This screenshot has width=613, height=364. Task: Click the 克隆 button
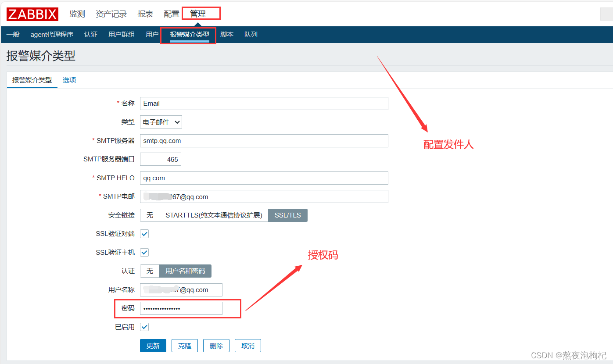185,346
